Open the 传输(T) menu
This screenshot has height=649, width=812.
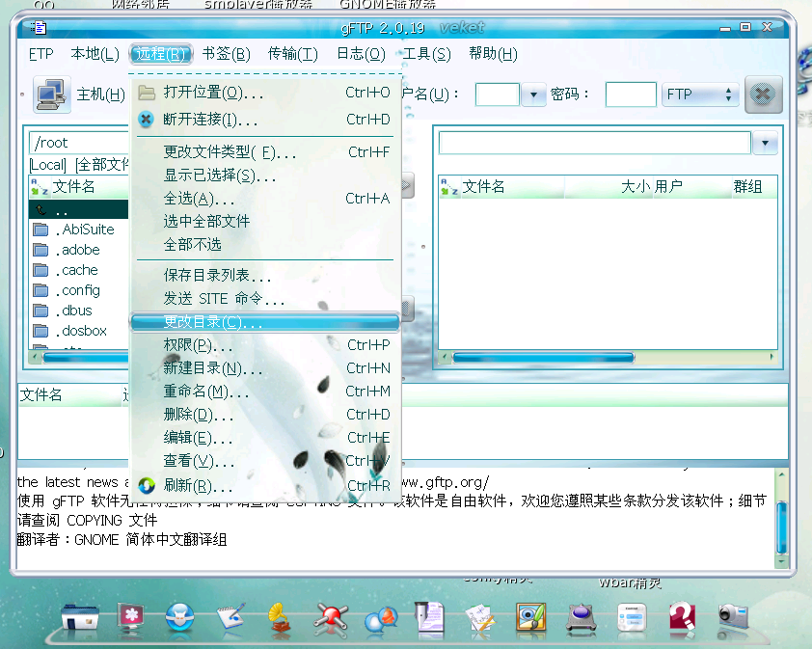(x=293, y=54)
